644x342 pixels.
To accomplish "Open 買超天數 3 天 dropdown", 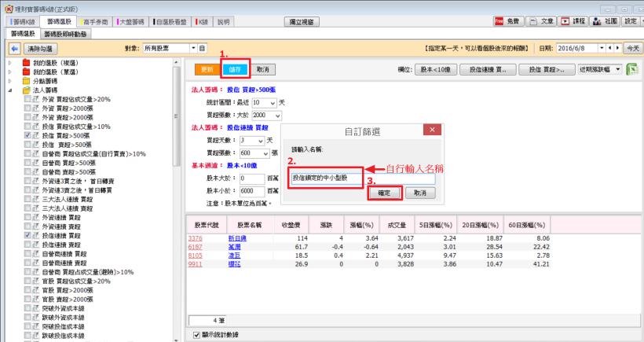I will tap(261, 141).
